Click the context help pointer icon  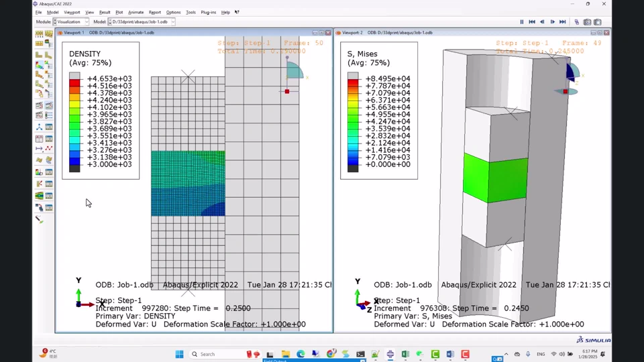tap(237, 12)
